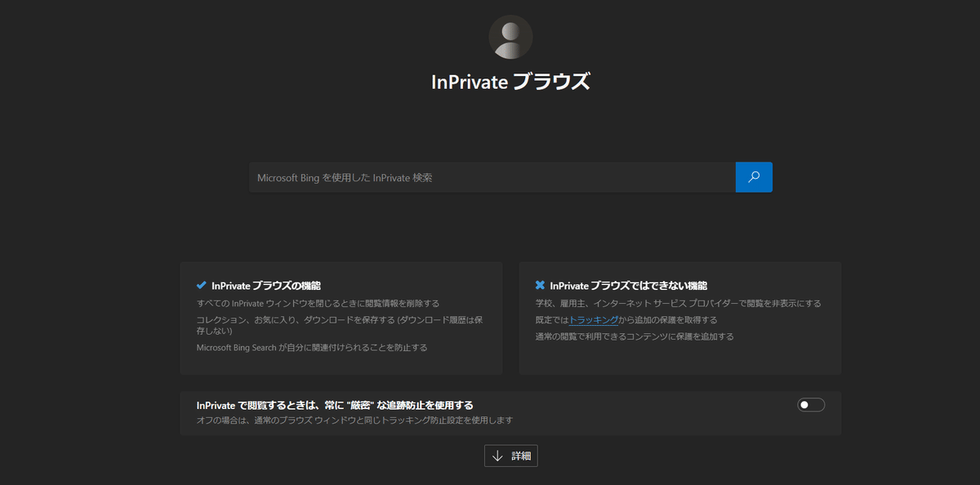Expand the 詳細 details button

tap(511, 456)
